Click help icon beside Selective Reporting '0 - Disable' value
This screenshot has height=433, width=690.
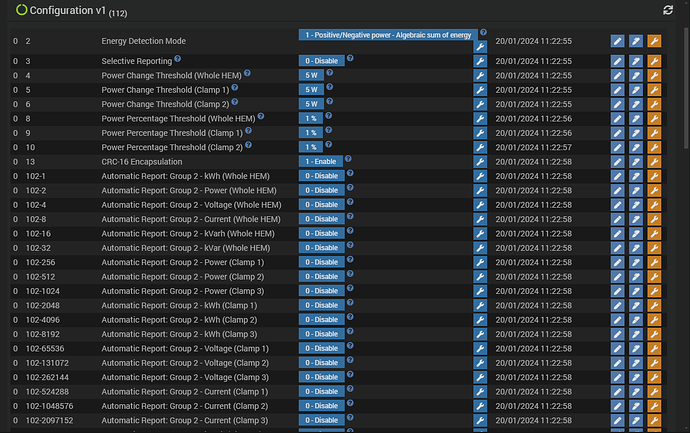coord(350,59)
